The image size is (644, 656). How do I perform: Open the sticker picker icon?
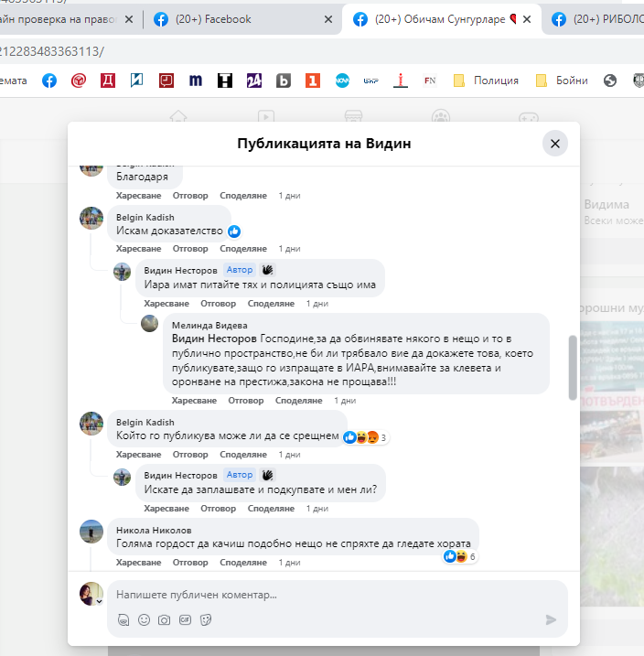coord(206,619)
